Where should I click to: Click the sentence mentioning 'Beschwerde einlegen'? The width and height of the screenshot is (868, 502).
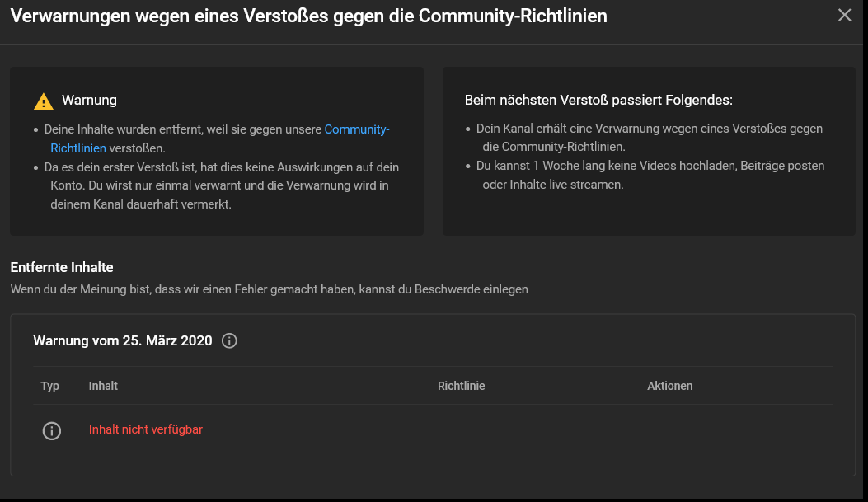269,289
